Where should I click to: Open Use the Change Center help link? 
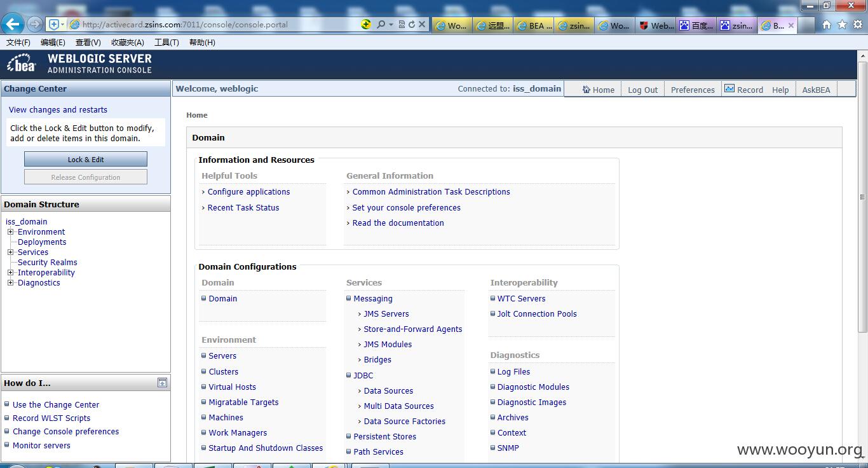coord(56,404)
